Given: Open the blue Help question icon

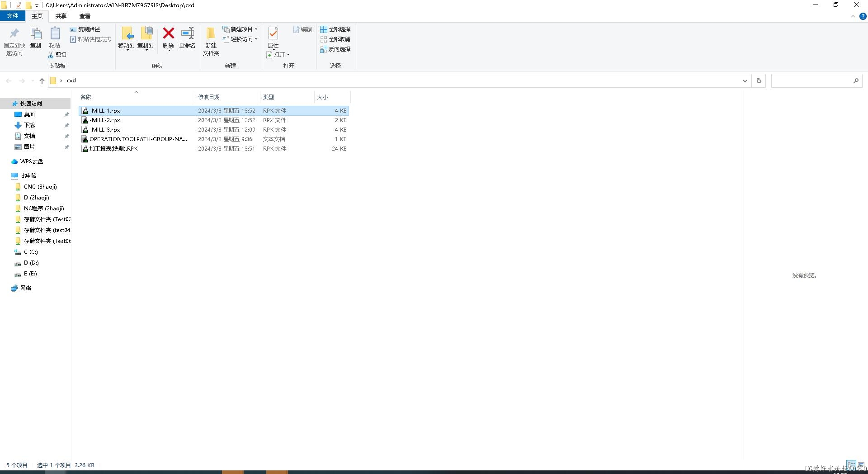Looking at the screenshot, I should [863, 16].
